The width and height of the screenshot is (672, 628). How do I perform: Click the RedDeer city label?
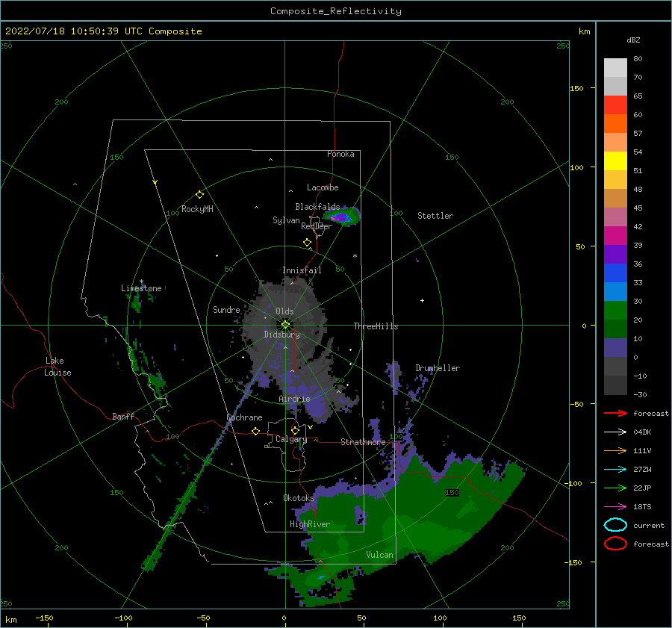[x=317, y=226]
